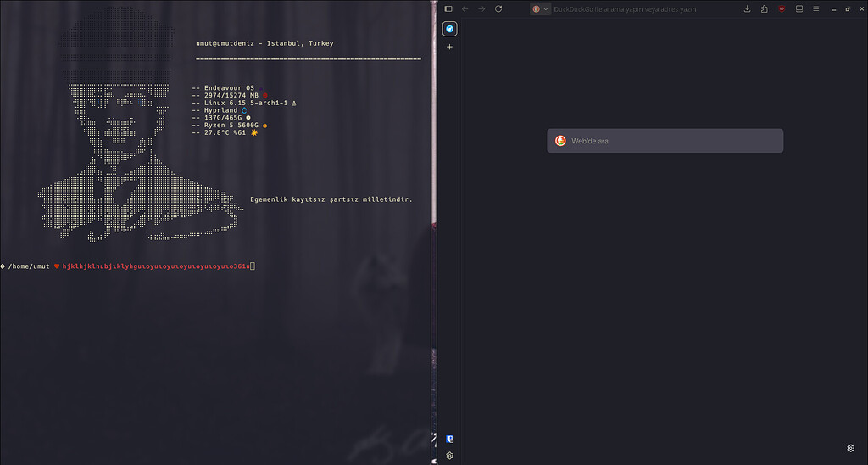The width and height of the screenshot is (868, 465).
Task: Customize new tab page via gear icon
Action: pyautogui.click(x=851, y=448)
